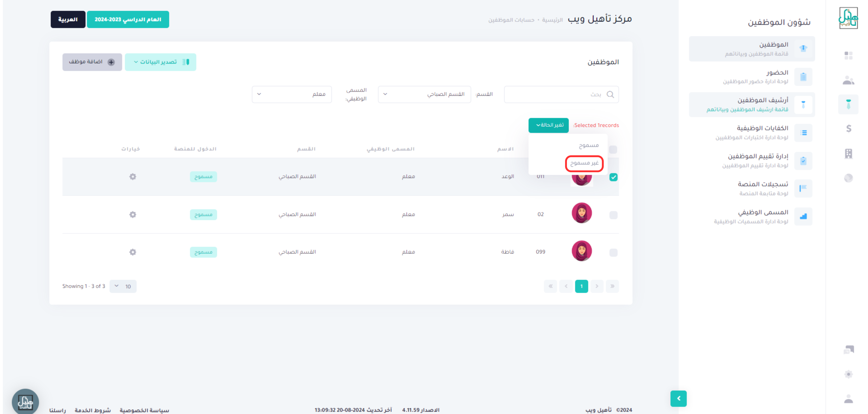Open the employee affairs tie icon in the rail
The width and height of the screenshot is (868, 414).
[848, 104]
